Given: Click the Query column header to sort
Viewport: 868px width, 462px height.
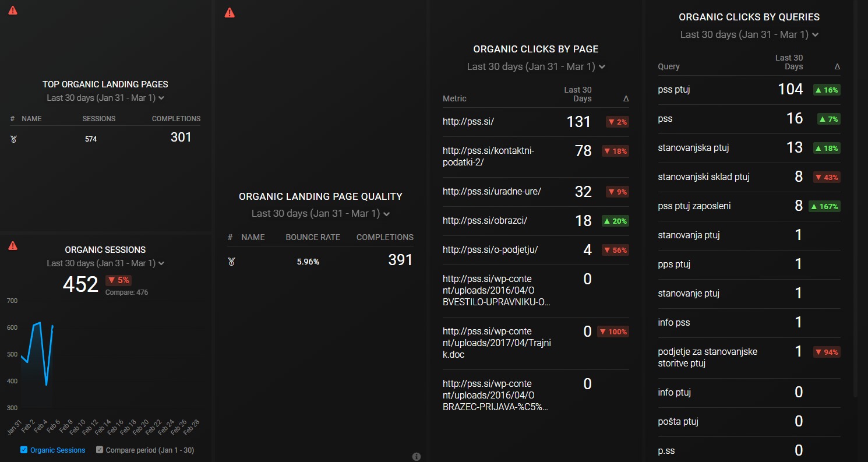Looking at the screenshot, I should coord(668,66).
